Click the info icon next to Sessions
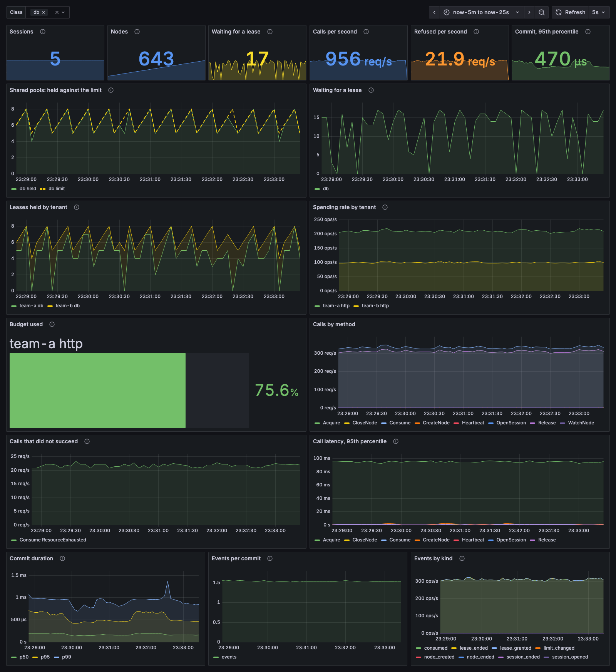The image size is (616, 672). pos(43,32)
